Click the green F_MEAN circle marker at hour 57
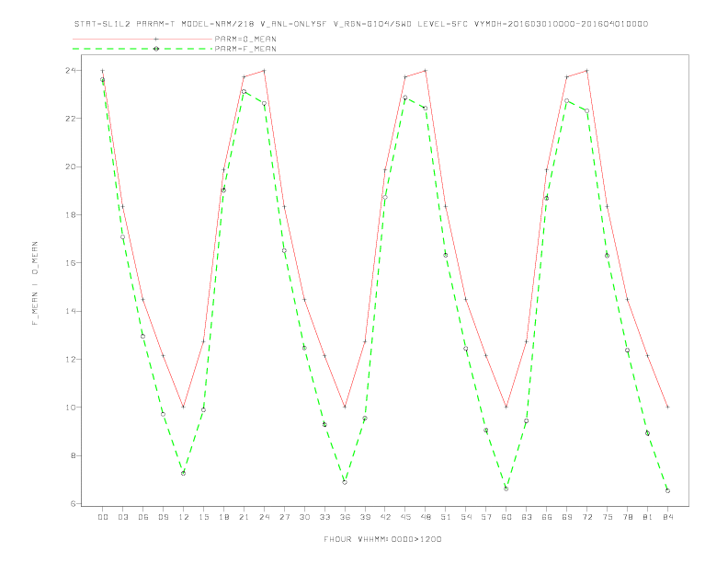 [486, 431]
